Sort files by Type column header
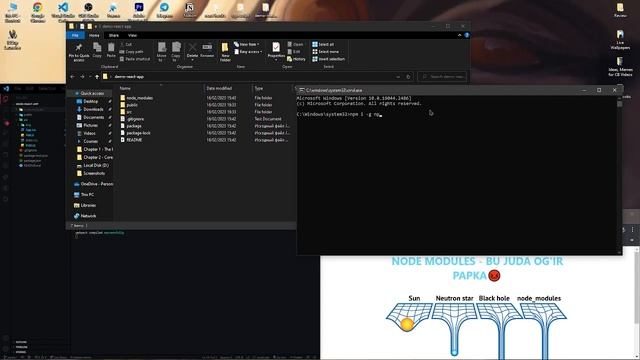This screenshot has height=360, width=640. [x=259, y=88]
